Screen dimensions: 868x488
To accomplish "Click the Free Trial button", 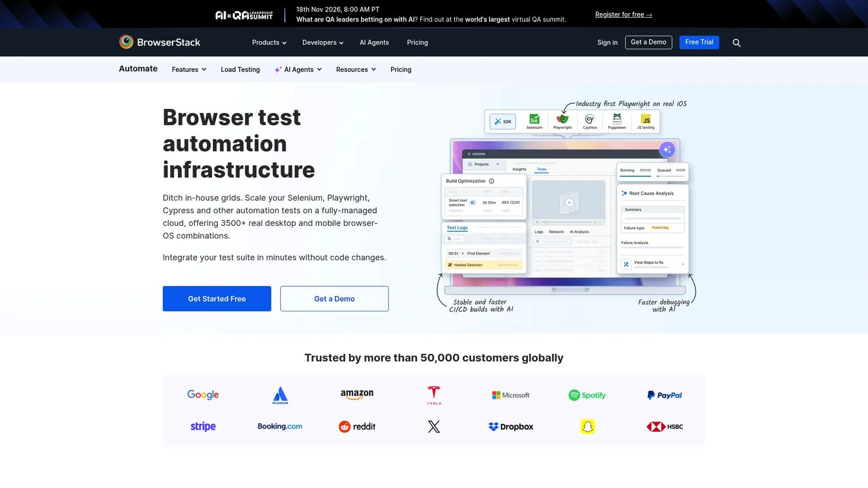I will 699,42.
